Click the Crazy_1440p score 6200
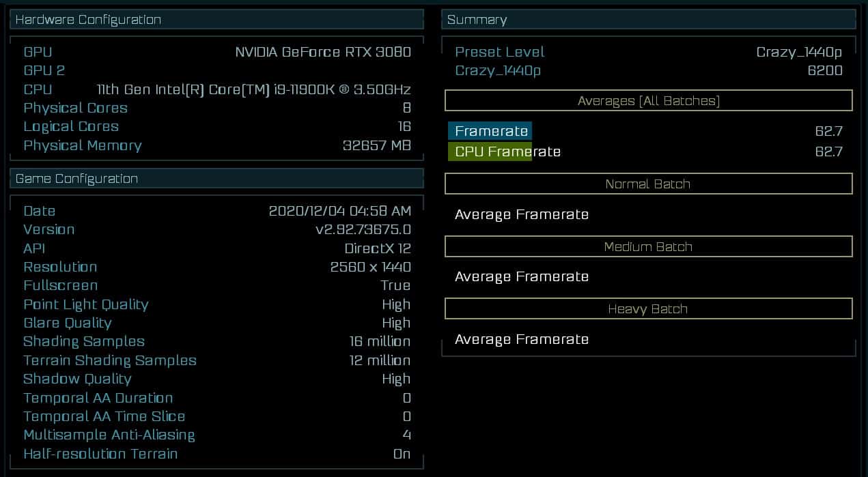 pyautogui.click(x=825, y=70)
